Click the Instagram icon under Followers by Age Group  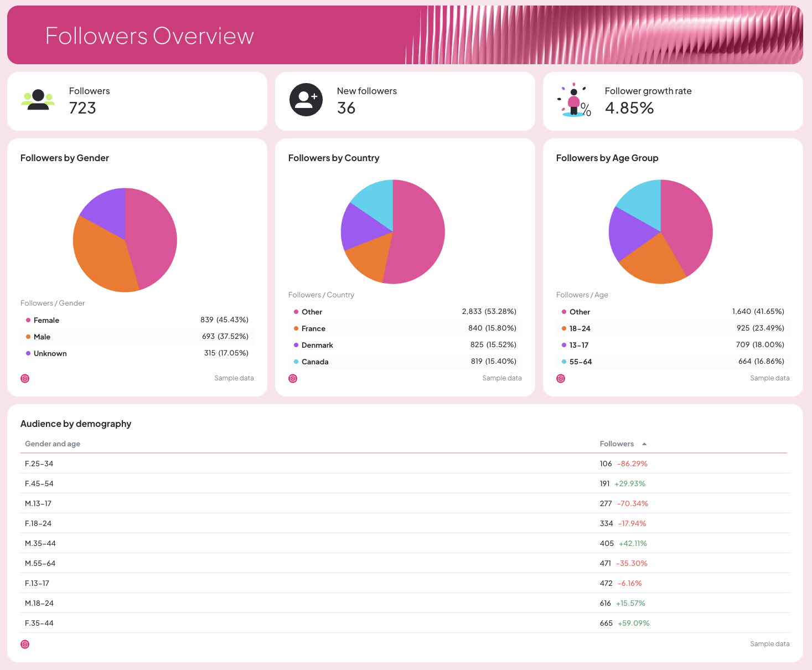(561, 378)
